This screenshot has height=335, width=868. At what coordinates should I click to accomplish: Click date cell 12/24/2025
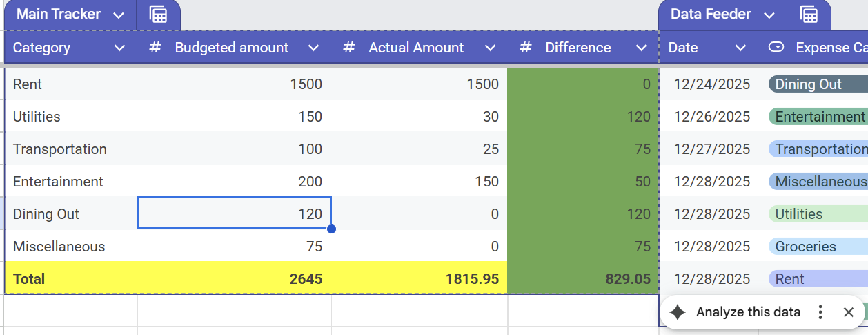[x=711, y=84]
